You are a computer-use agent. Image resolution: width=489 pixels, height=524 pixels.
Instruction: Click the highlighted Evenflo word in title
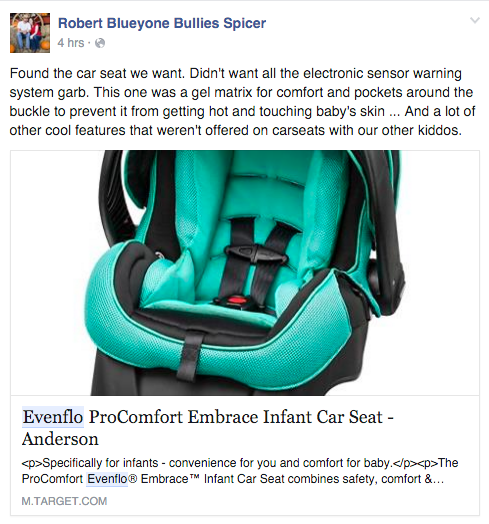click(x=53, y=417)
